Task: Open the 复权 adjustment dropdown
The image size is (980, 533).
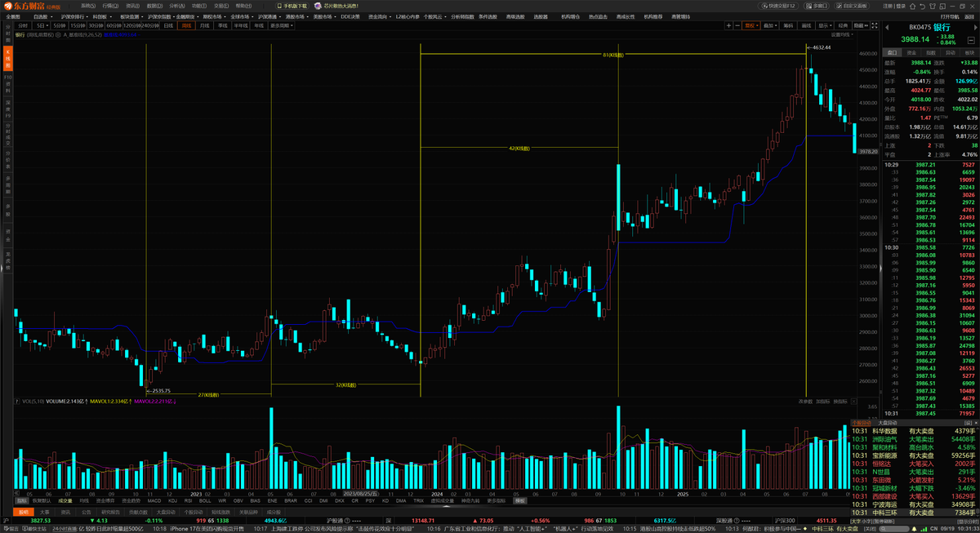Action: click(751, 25)
